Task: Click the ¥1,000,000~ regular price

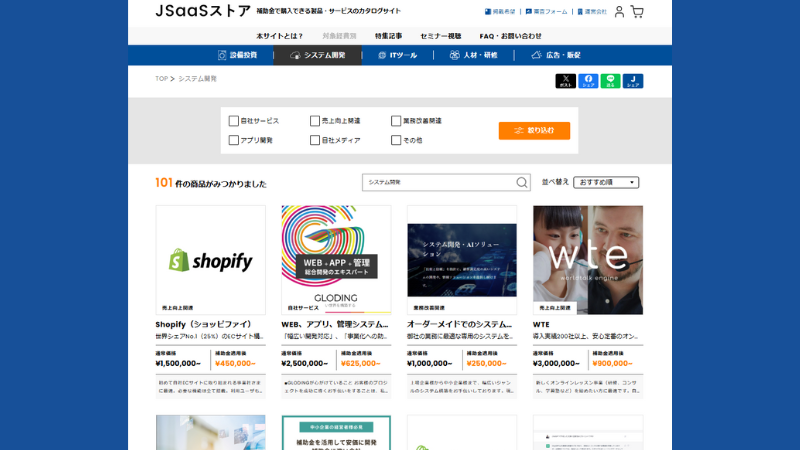Action: point(430,363)
